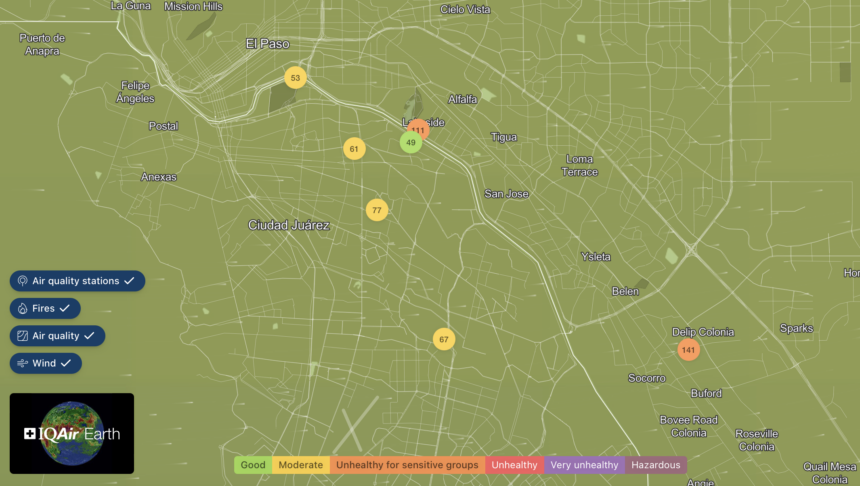Select the Hazardous legend item

656,465
